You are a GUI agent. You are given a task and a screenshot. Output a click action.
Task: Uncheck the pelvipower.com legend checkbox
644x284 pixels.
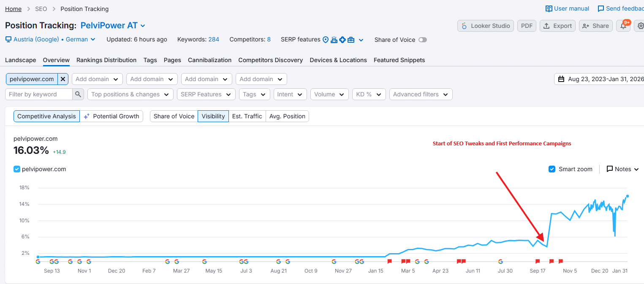pos(17,169)
